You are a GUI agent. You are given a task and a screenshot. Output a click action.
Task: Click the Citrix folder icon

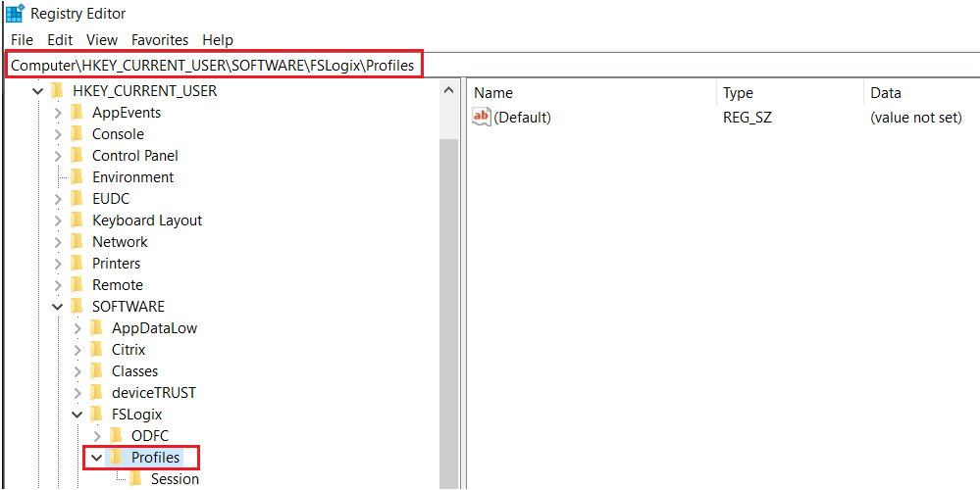point(96,350)
